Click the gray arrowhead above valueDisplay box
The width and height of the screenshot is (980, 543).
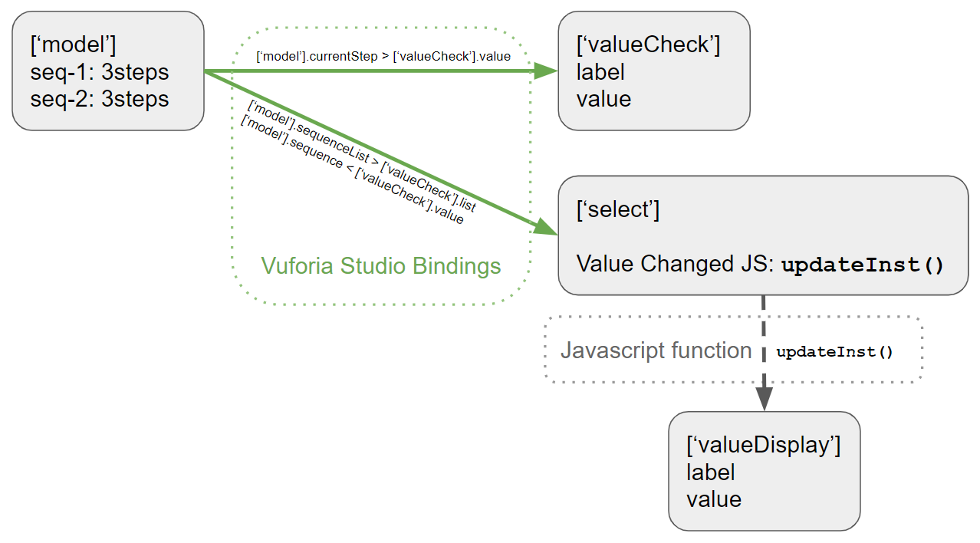(764, 399)
